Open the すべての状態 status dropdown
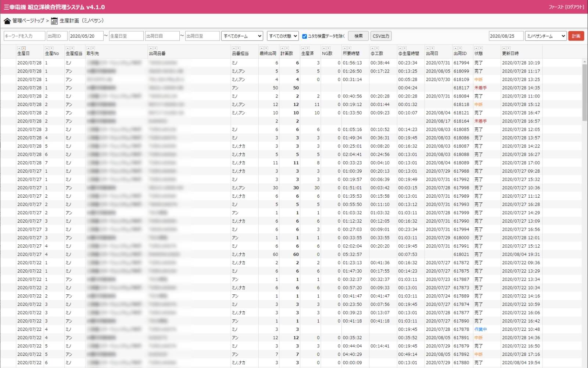The height and width of the screenshot is (368, 588). pos(283,36)
